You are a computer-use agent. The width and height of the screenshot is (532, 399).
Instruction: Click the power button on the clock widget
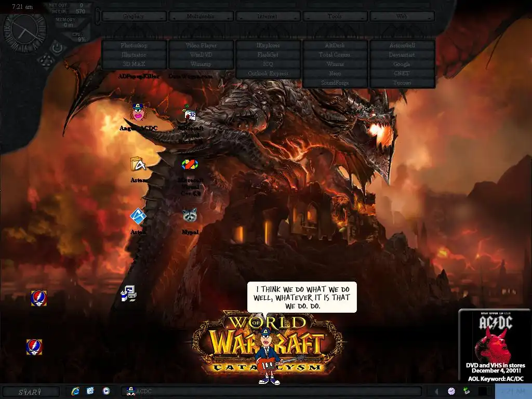point(57,48)
